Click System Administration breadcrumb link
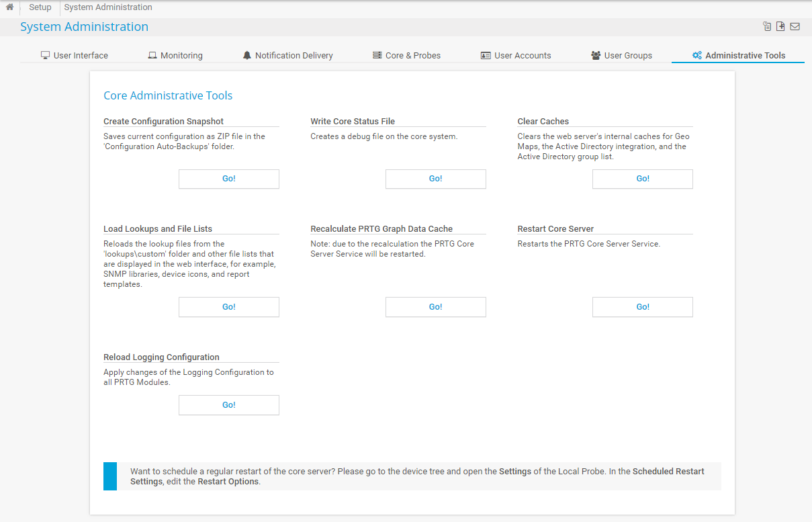Image resolution: width=812 pixels, height=522 pixels. (x=108, y=7)
